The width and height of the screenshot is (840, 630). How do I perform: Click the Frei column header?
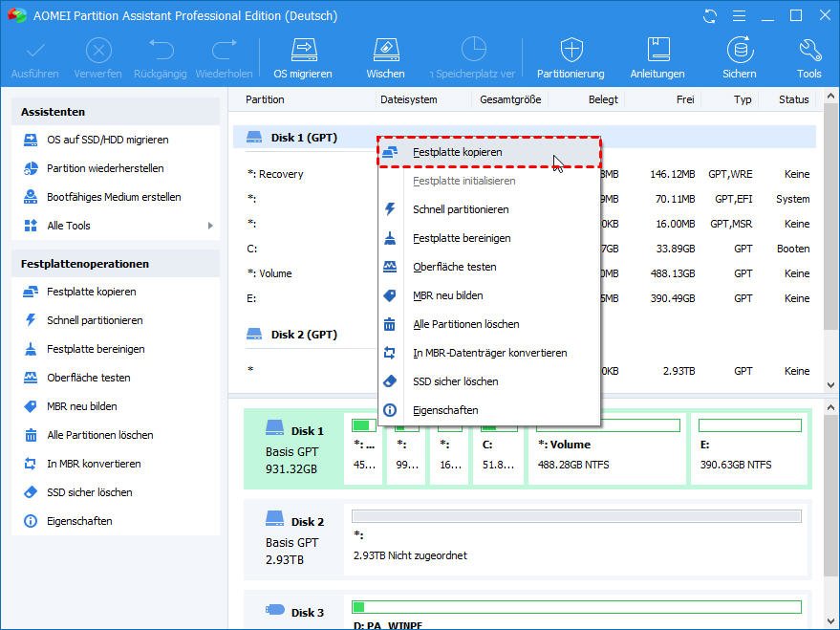click(x=684, y=99)
